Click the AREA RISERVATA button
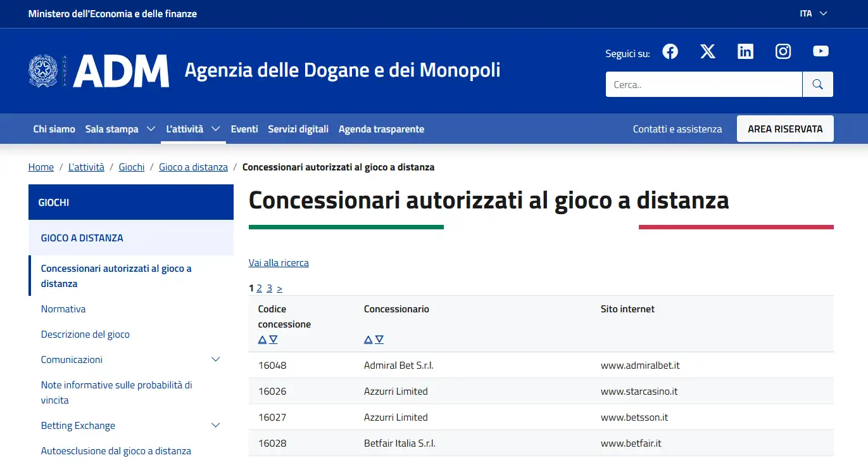This screenshot has height=465, width=868. pos(785,129)
